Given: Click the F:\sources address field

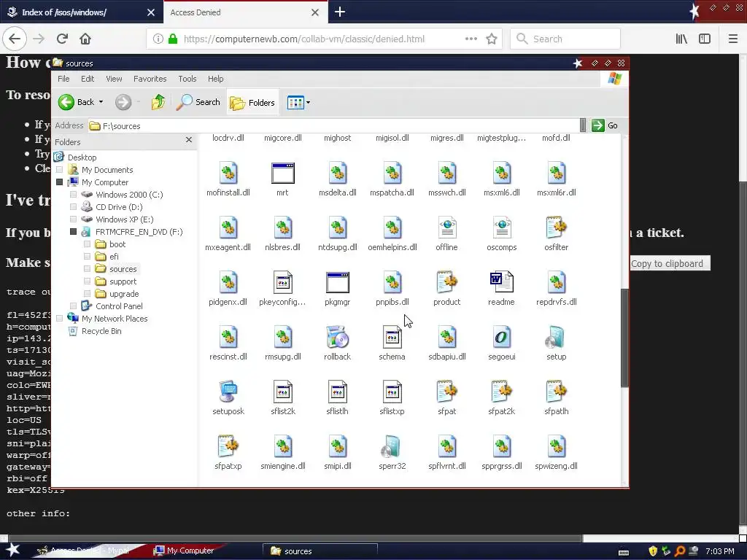Looking at the screenshot, I should point(333,125).
